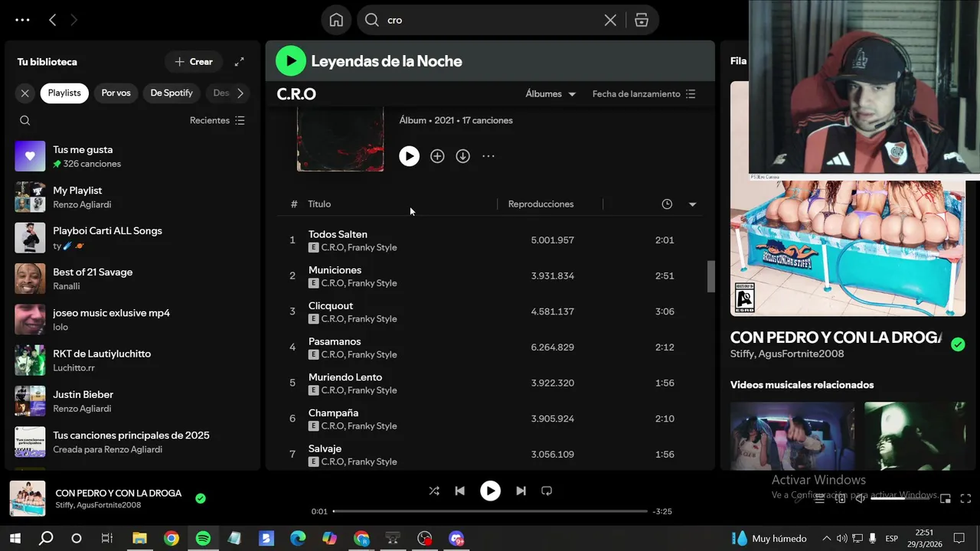Open 'RKT de Lautiyluchitto' playlist

pyautogui.click(x=132, y=360)
